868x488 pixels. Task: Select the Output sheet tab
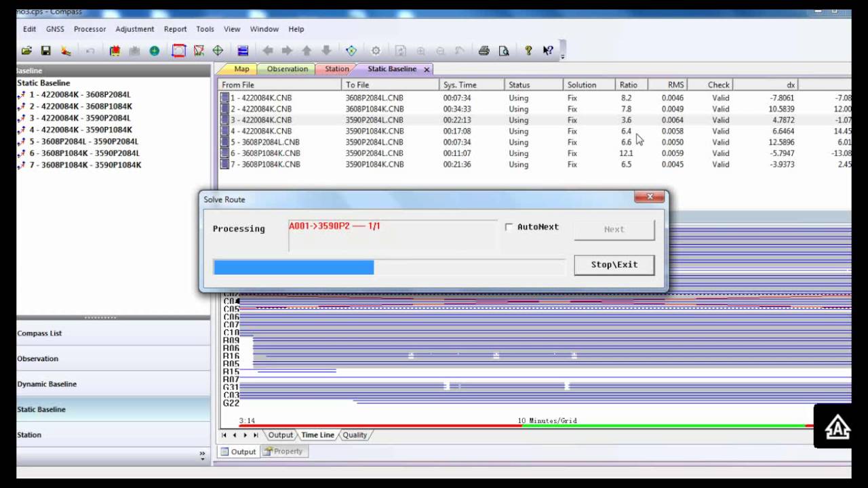(281, 435)
